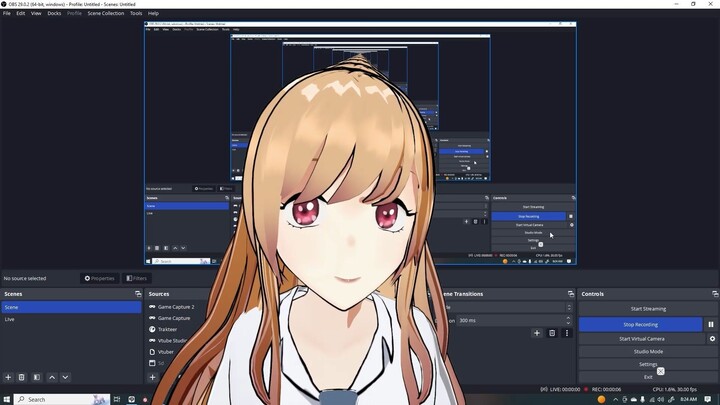Add a new scene with the plus icon
The image size is (720, 405).
point(8,377)
